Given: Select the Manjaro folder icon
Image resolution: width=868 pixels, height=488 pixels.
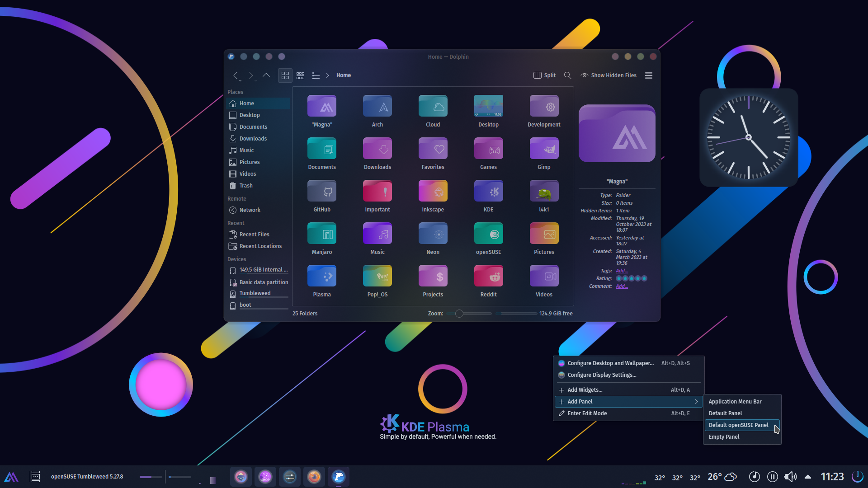Looking at the screenshot, I should [x=322, y=234].
